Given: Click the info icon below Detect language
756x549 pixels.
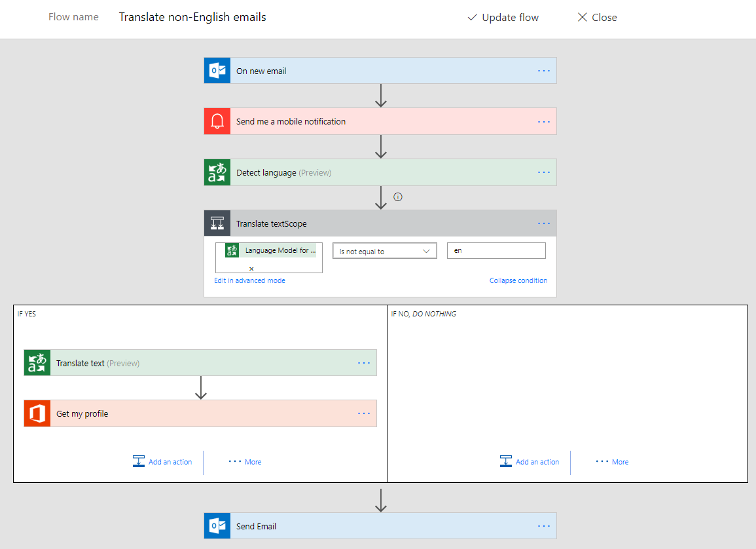Looking at the screenshot, I should click(397, 197).
